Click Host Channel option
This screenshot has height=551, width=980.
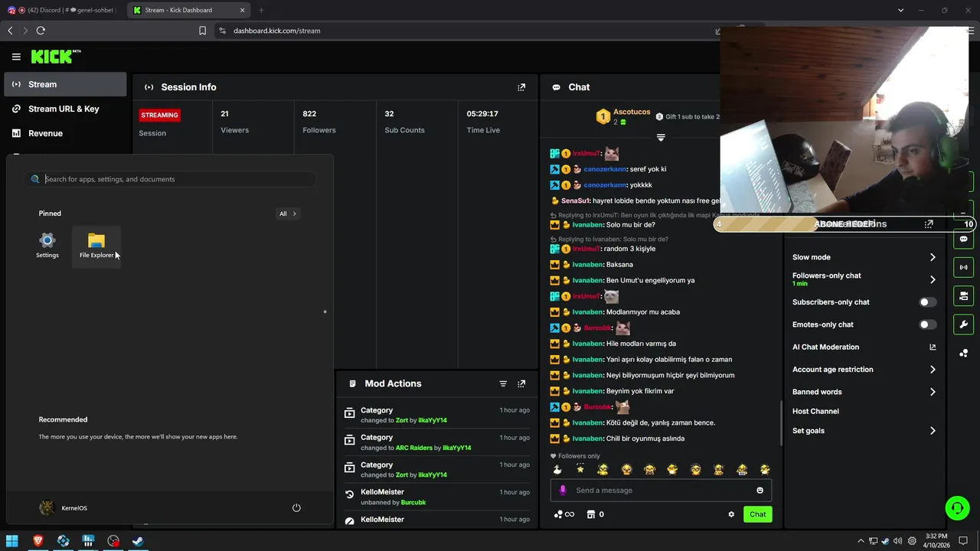pos(815,412)
